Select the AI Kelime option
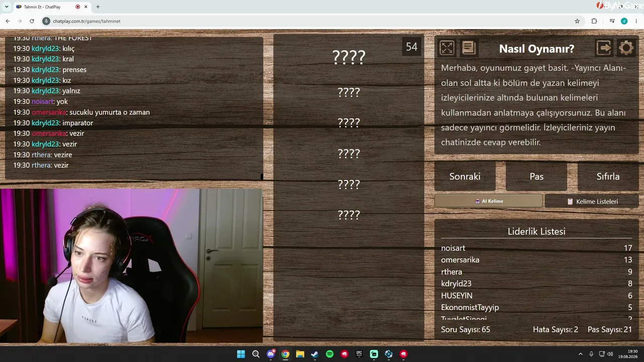 coord(489,201)
